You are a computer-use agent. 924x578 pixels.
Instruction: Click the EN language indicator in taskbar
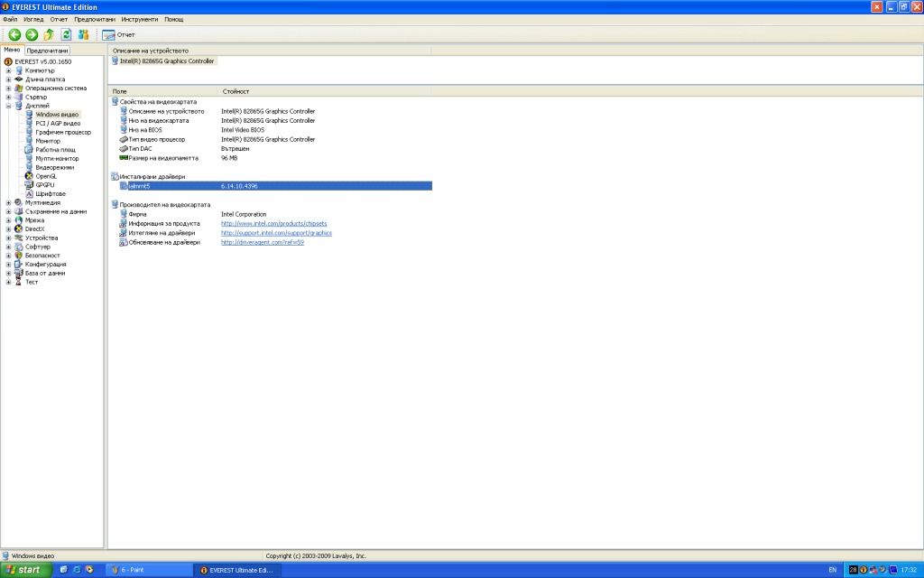click(833, 571)
